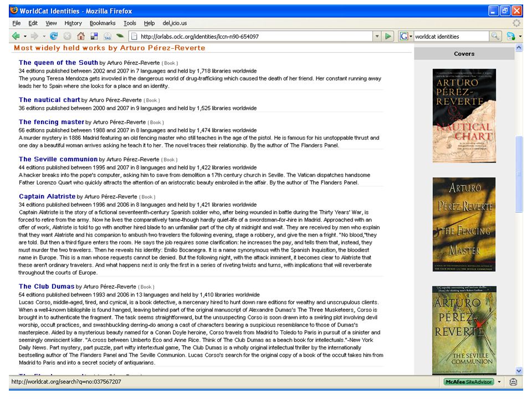532x399 pixels.
Task: Open the History menu
Action: pos(73,23)
